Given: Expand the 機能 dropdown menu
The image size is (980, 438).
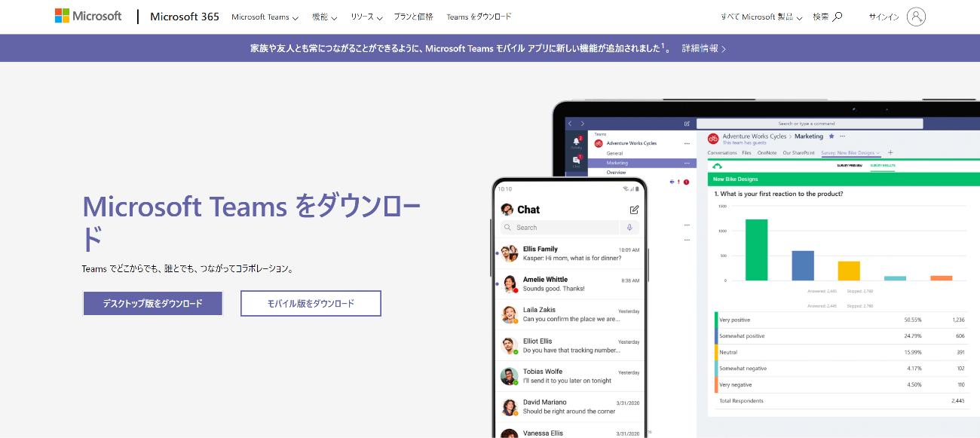Looking at the screenshot, I should click(324, 17).
